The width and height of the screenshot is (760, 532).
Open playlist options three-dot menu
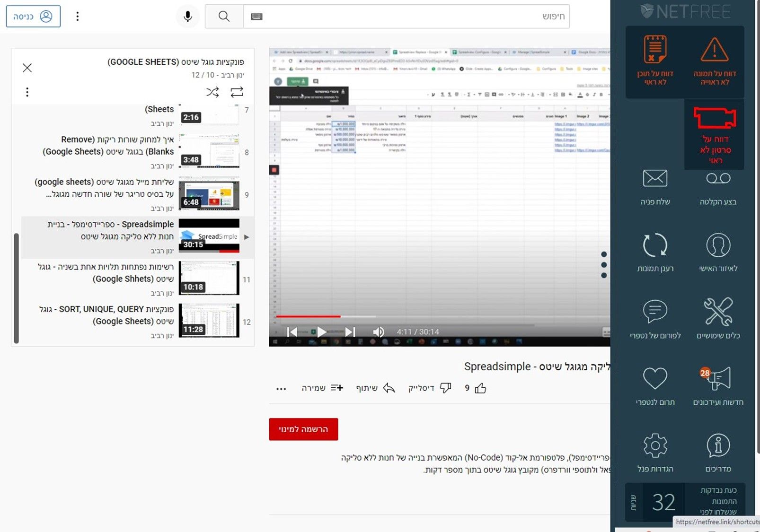[27, 92]
